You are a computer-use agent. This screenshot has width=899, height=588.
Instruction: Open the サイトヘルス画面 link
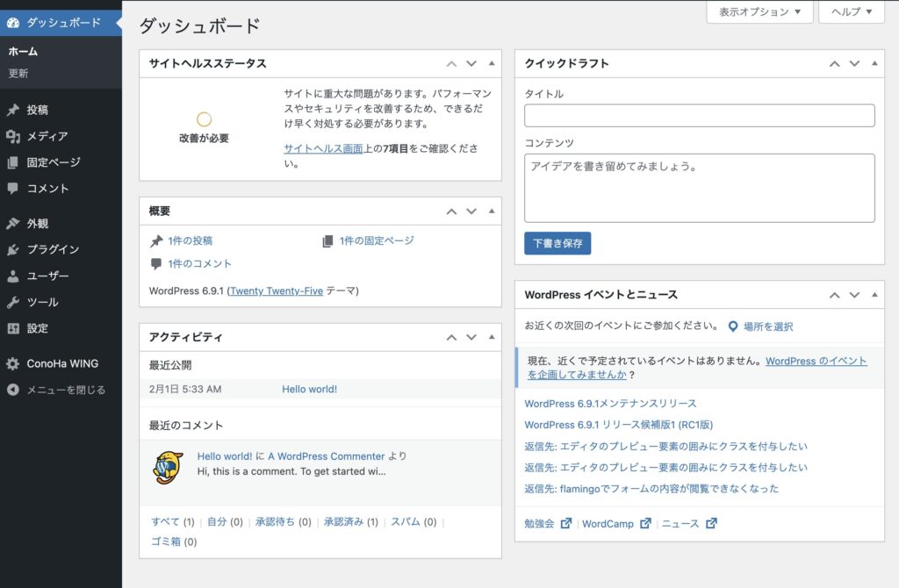(322, 149)
